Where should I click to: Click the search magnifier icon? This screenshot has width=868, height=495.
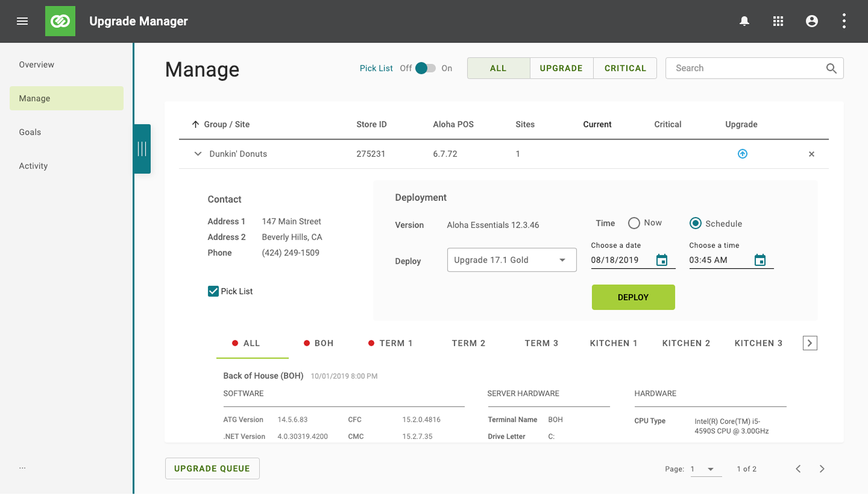[x=831, y=68]
